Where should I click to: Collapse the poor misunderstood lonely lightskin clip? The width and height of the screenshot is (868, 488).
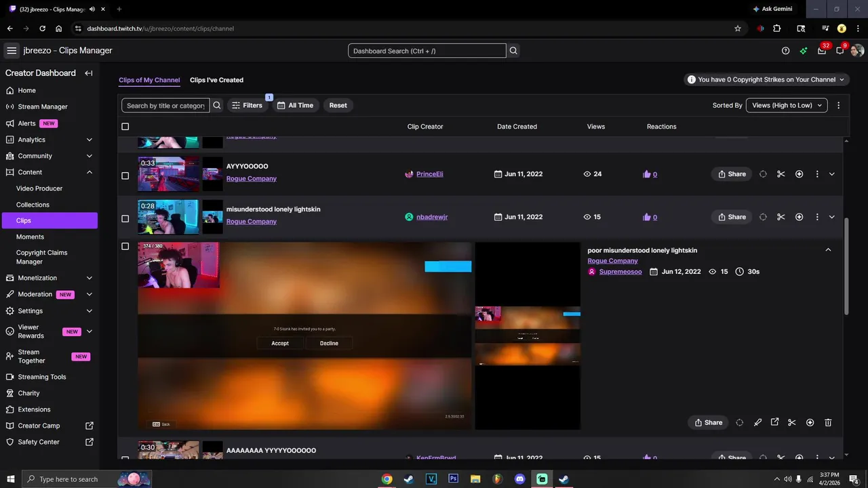(x=828, y=250)
